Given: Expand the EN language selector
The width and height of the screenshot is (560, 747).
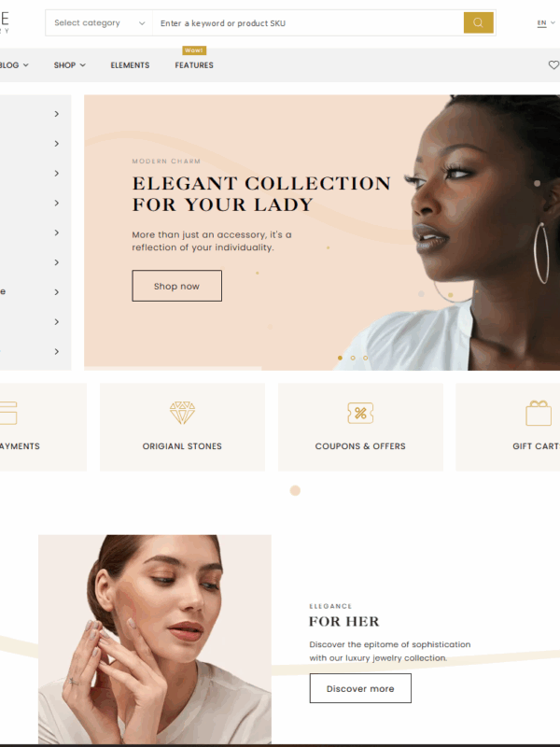Looking at the screenshot, I should 546,22.
